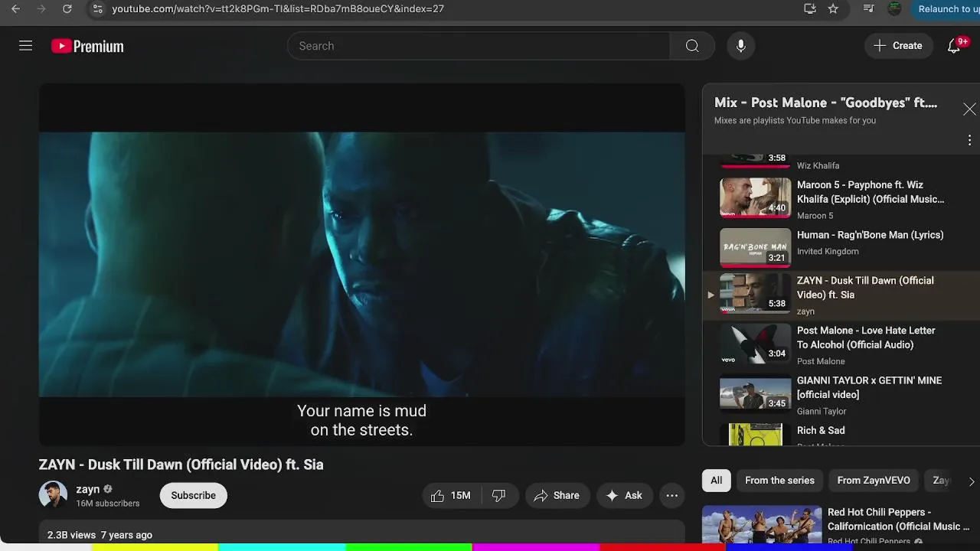Image resolution: width=980 pixels, height=551 pixels.
Task: Click the address bar URL
Action: click(278, 9)
